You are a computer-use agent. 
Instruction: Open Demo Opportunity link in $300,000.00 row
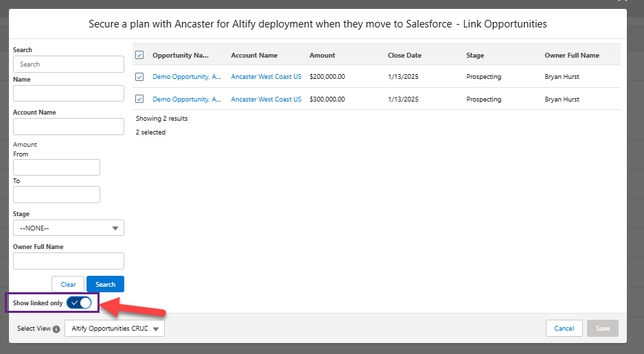187,99
